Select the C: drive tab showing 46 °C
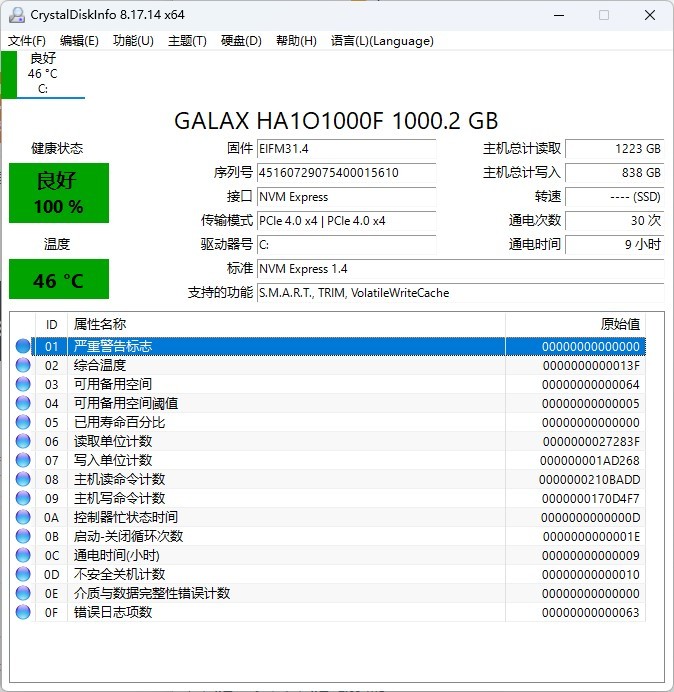 [43, 74]
